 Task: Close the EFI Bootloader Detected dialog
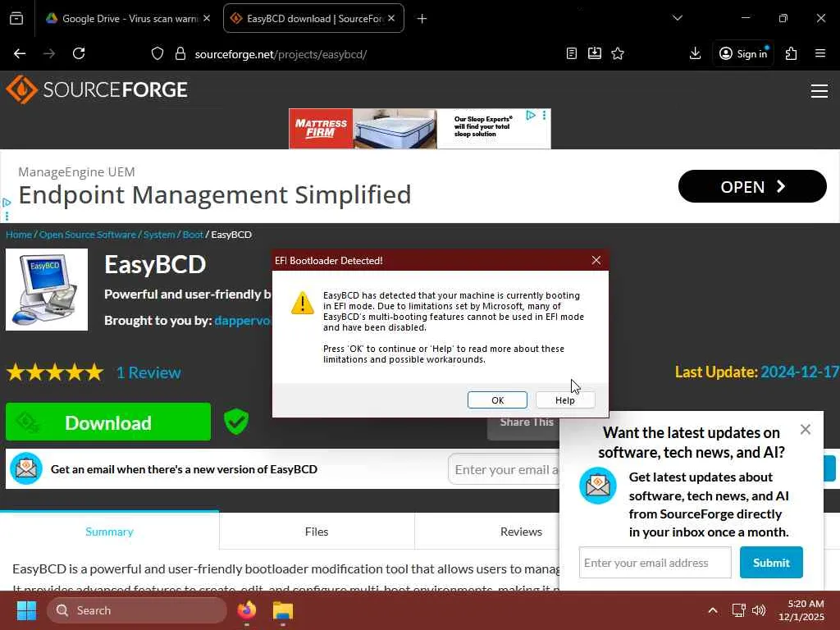tap(596, 260)
